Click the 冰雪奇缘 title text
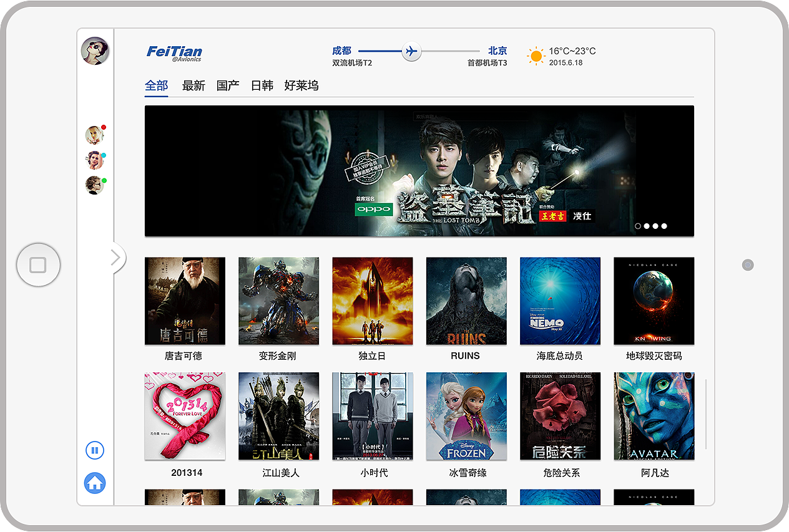The image size is (789, 532). pyautogui.click(x=468, y=473)
